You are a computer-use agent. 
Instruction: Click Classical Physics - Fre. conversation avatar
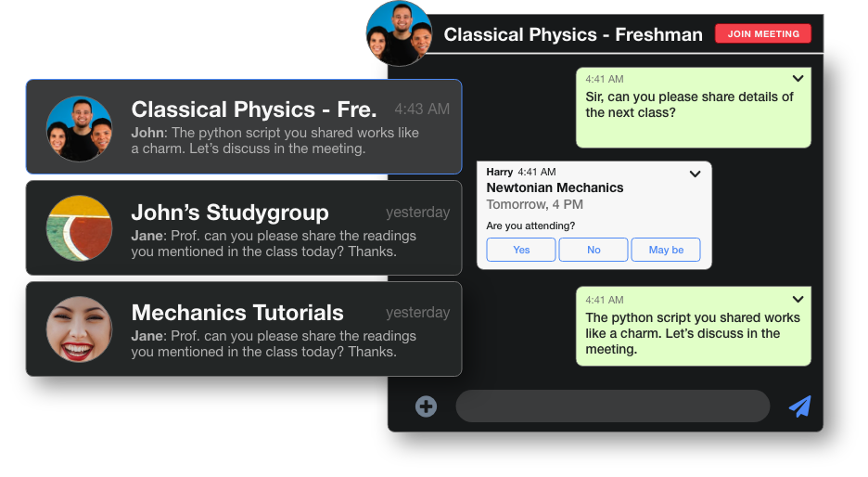pyautogui.click(x=79, y=129)
